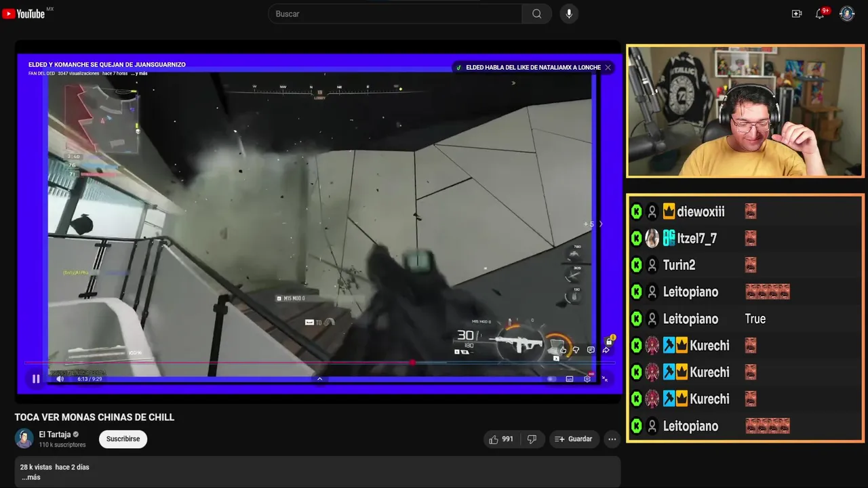Viewport: 868px width, 488px height.
Task: Click the dislike thumbs-down below video
Action: pyautogui.click(x=532, y=439)
